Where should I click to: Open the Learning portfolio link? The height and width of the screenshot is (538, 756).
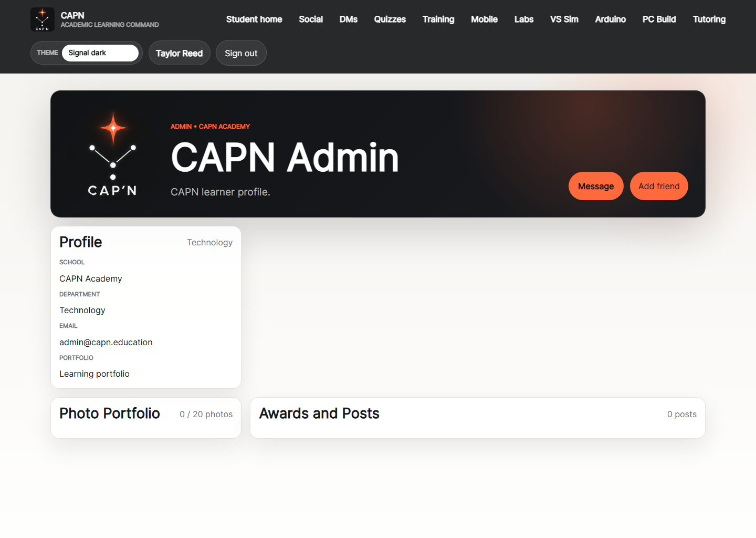[94, 374]
